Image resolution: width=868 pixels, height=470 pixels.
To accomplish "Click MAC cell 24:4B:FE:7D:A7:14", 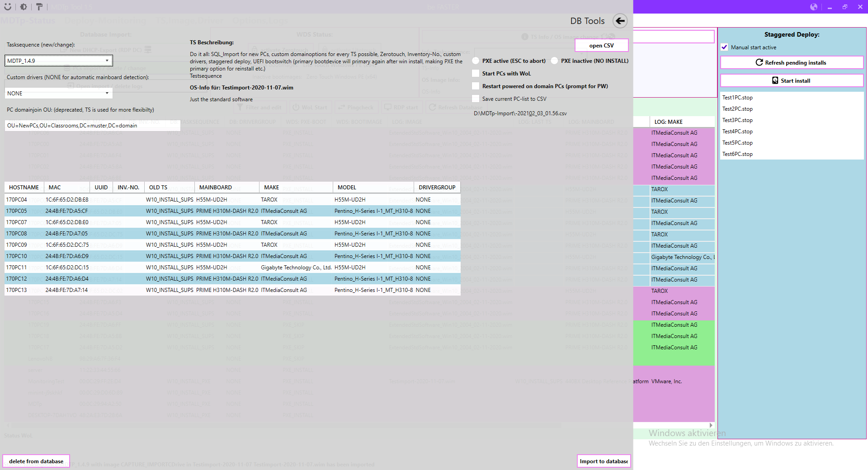I will (66, 290).
